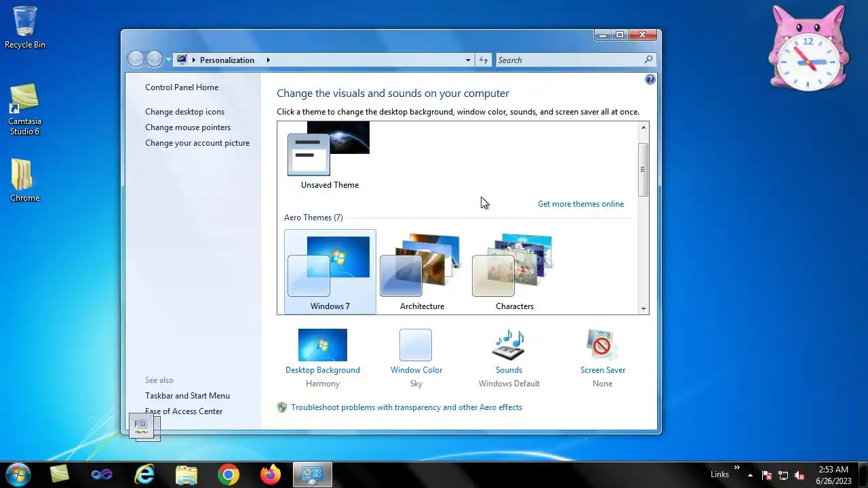Screen dimensions: 868x488
Task: Click the Personalization address bar icon
Action: point(182,60)
